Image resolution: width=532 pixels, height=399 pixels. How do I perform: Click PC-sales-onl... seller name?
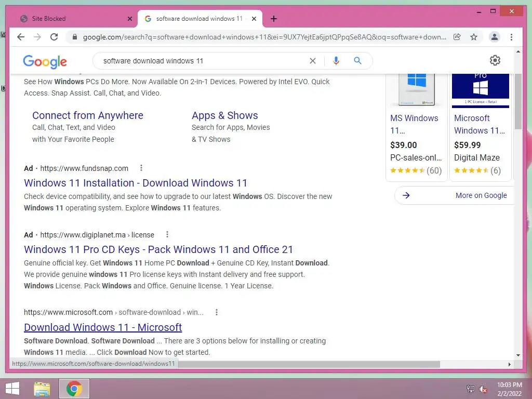[416, 158]
